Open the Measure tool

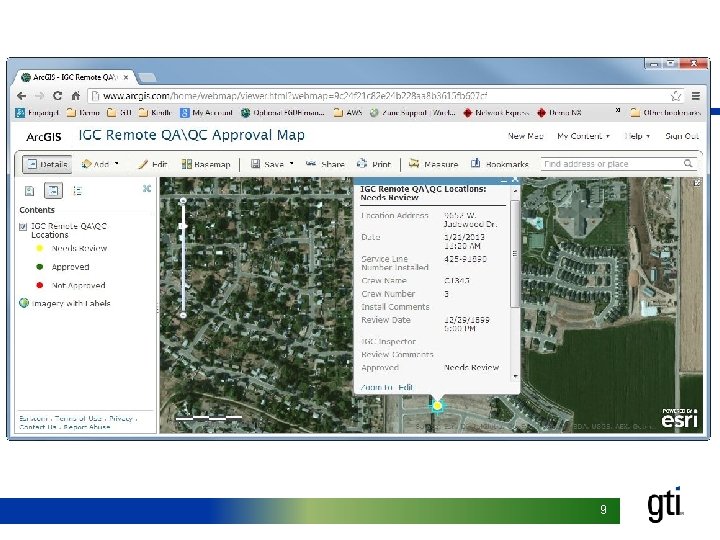(x=434, y=164)
